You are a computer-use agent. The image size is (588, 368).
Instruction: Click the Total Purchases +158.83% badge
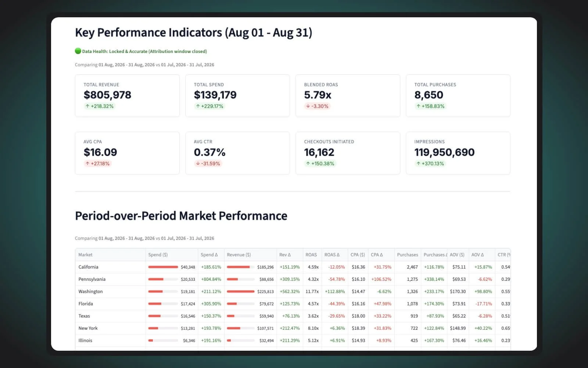tap(430, 106)
